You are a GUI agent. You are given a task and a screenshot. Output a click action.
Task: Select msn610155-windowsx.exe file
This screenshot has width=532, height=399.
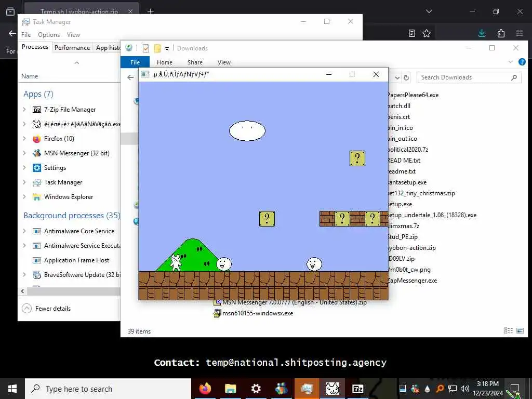[x=254, y=313]
